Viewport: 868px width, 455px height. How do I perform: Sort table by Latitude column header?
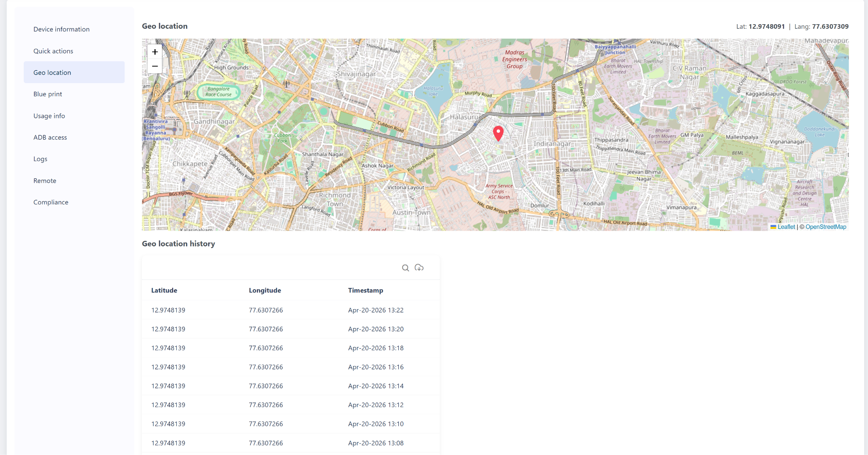pyautogui.click(x=164, y=290)
